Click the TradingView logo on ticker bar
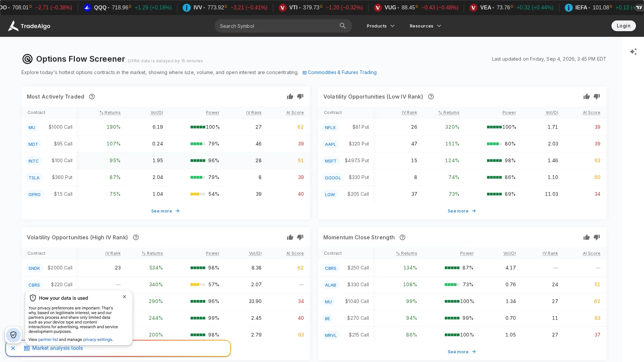644x362 pixels. 639,7
